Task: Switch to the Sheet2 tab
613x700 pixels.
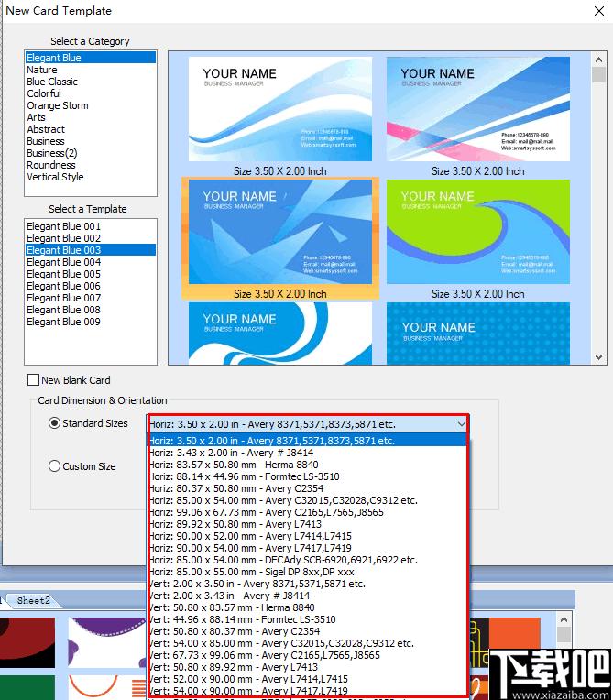Action: tap(33, 601)
